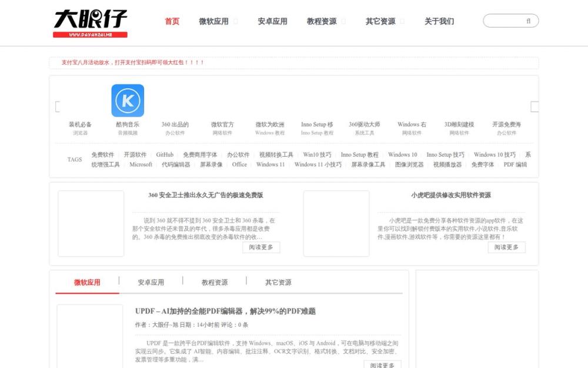Screen dimensions: 588x368
Task: Open the 微软官方 carousel item
Action: tap(222, 124)
